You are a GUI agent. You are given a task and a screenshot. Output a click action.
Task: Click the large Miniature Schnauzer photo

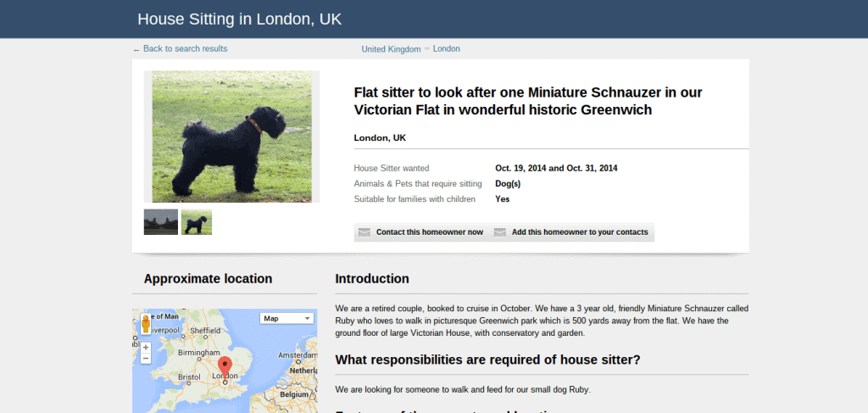point(232,137)
